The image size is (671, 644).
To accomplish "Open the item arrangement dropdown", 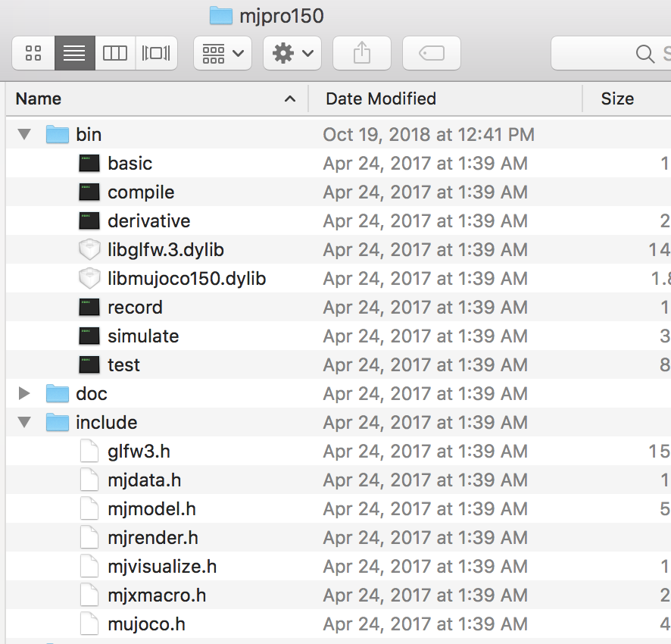I will coord(222,53).
